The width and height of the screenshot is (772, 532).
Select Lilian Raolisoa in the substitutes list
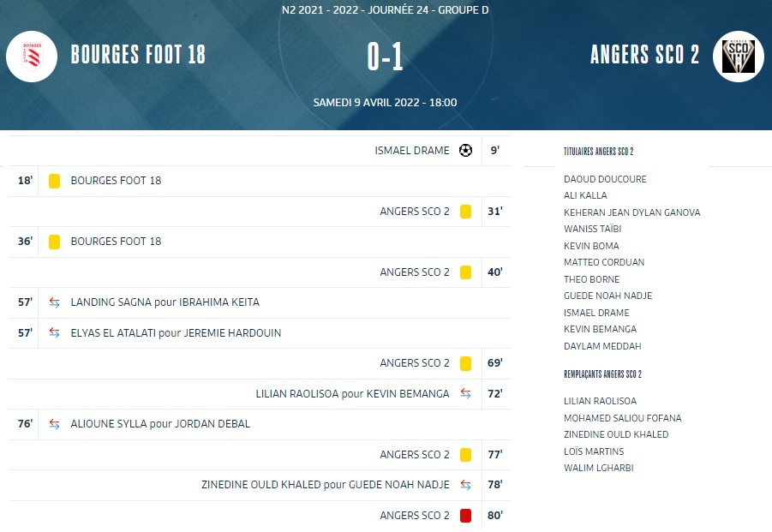click(600, 401)
